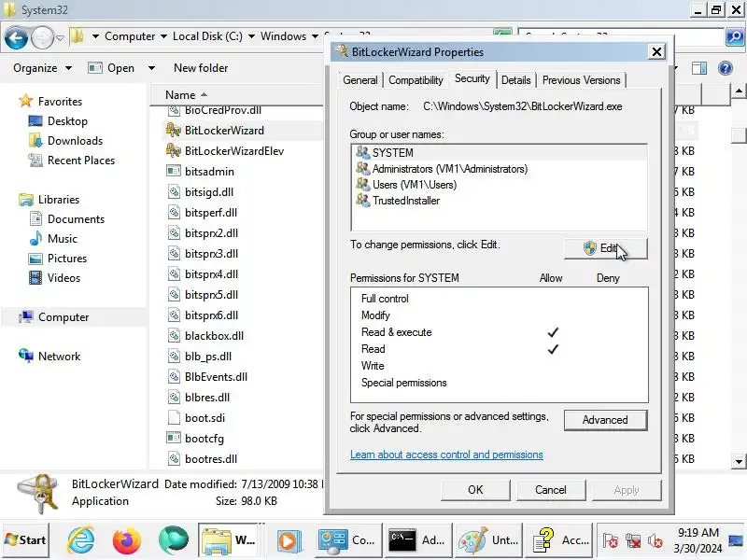Launch Firefox from taskbar

pyautogui.click(x=127, y=540)
